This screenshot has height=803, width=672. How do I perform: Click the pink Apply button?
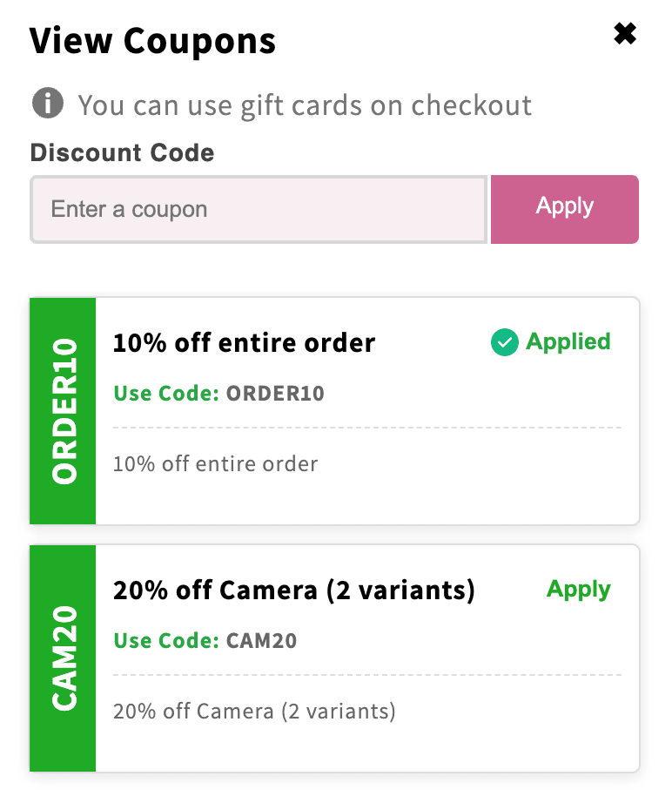click(564, 207)
